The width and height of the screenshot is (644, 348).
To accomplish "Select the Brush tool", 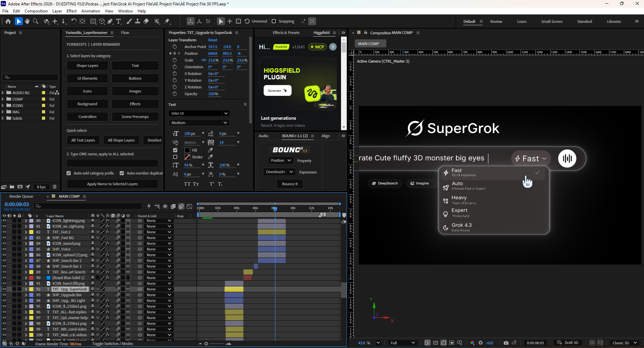I will (129, 21).
